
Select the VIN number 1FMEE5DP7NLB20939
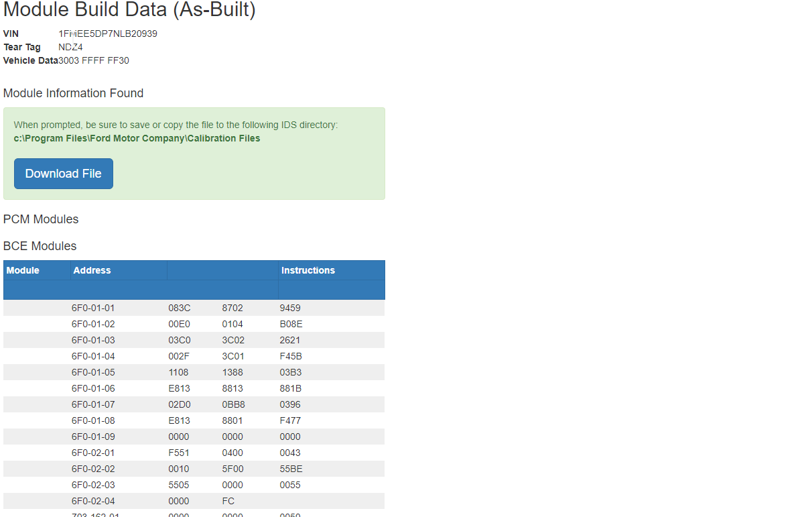click(108, 34)
